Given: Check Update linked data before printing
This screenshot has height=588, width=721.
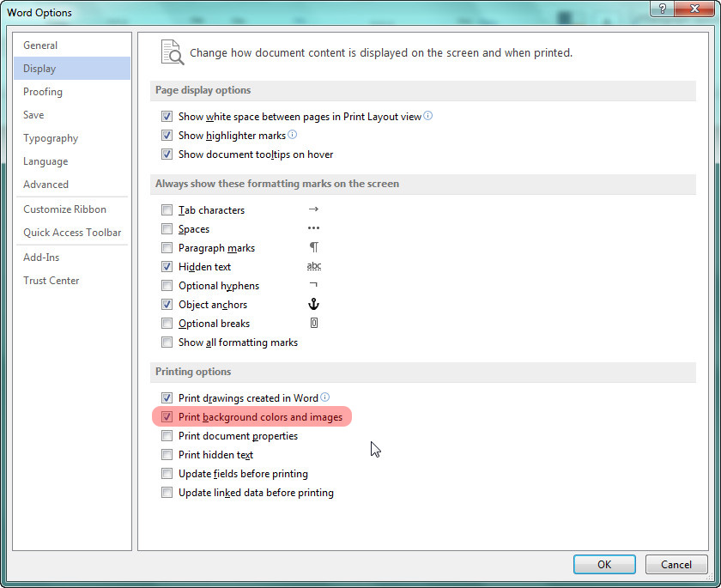Looking at the screenshot, I should tap(167, 493).
